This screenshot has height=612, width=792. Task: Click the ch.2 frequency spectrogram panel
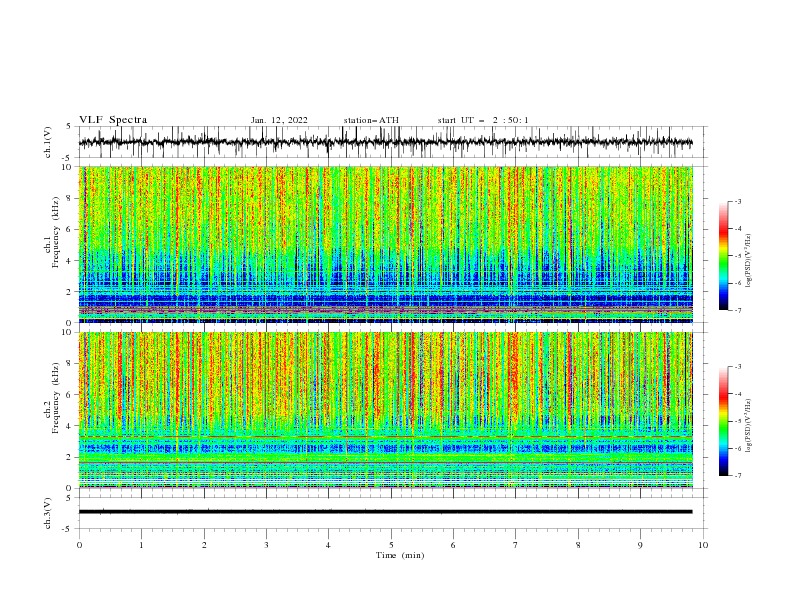(x=386, y=410)
